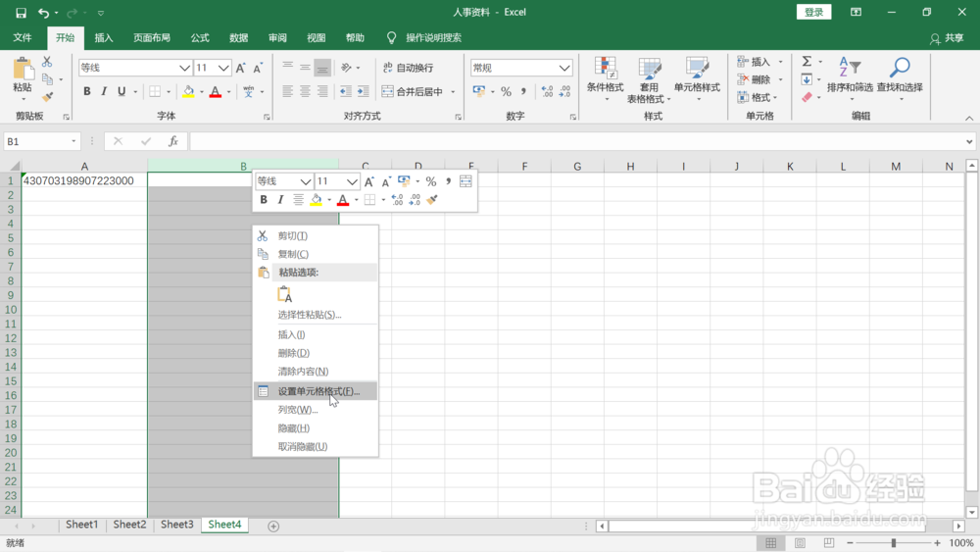Open Sort and Filter (排序和筛选)
Viewport: 980px width, 552px height.
850,78
